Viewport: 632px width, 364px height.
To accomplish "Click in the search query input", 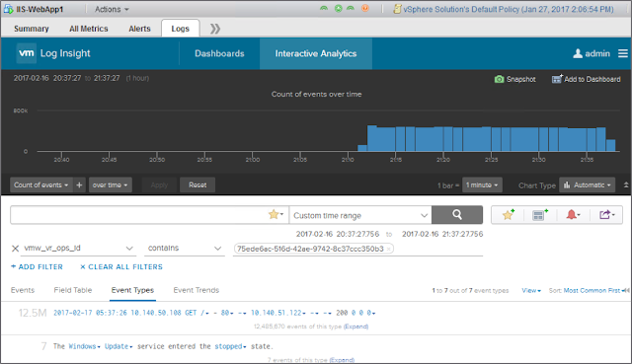I will pos(139,215).
